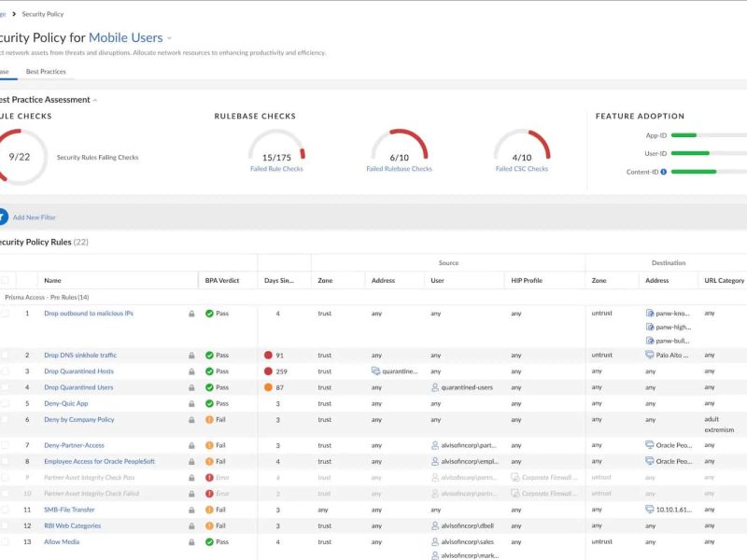
Task: Click the Content-ID info icon
Action: click(x=663, y=172)
